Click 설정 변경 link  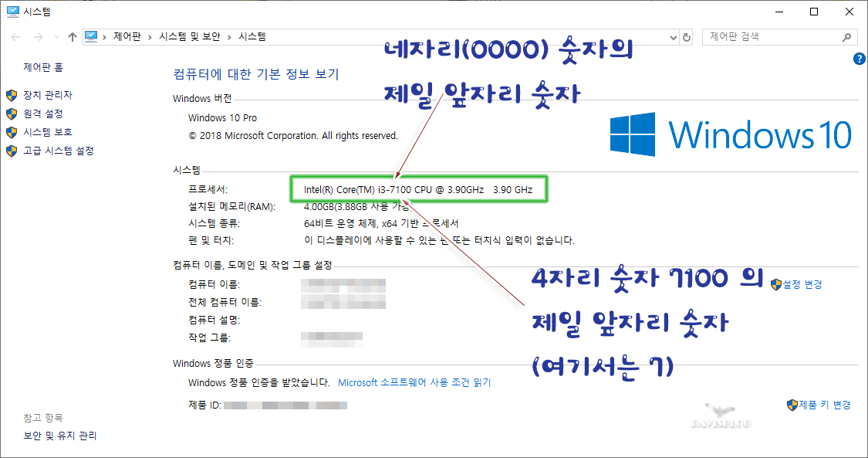pos(802,284)
